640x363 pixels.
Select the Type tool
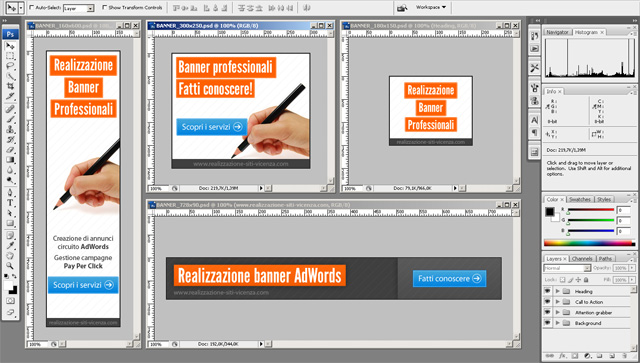10,203
